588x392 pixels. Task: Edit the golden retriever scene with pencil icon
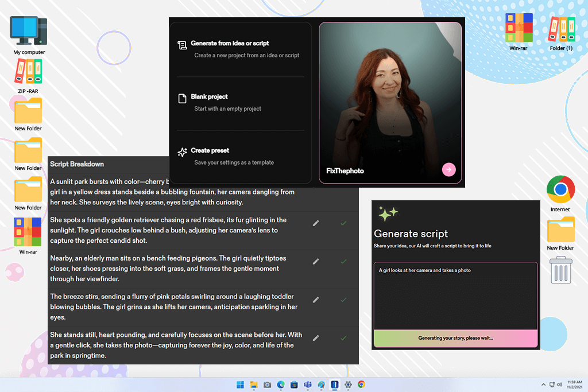316,223
